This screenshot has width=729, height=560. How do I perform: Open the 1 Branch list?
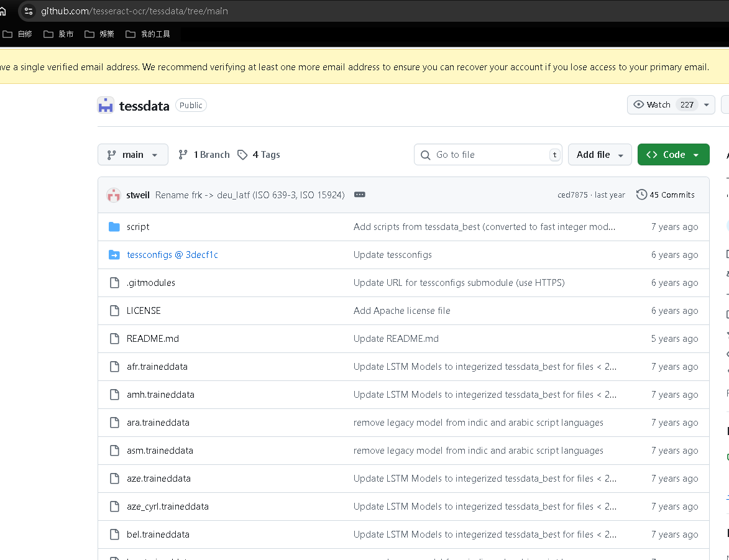[x=204, y=155]
